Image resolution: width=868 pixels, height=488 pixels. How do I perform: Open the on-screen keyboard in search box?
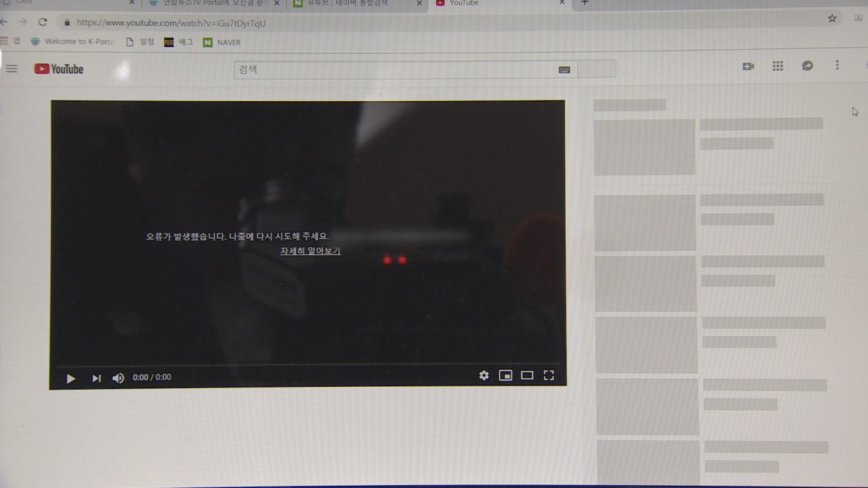tap(564, 69)
